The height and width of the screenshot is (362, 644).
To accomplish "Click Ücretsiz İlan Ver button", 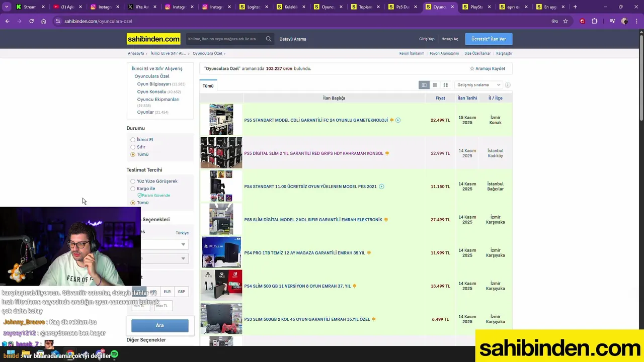I will [489, 39].
